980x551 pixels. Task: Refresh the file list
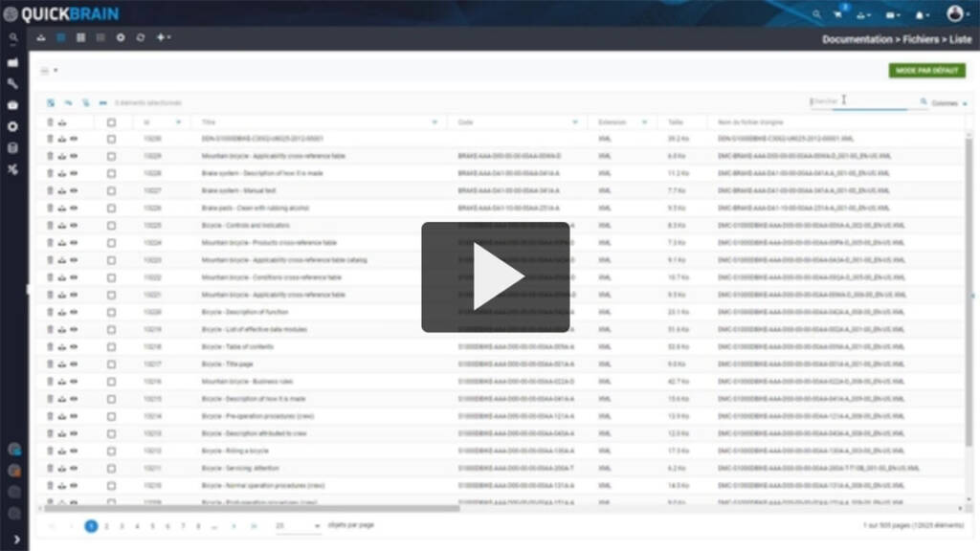point(141,37)
